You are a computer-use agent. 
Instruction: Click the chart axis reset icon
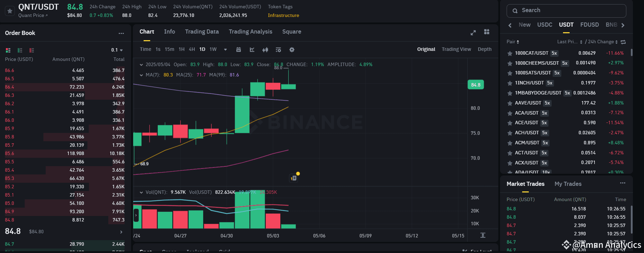click(483, 235)
